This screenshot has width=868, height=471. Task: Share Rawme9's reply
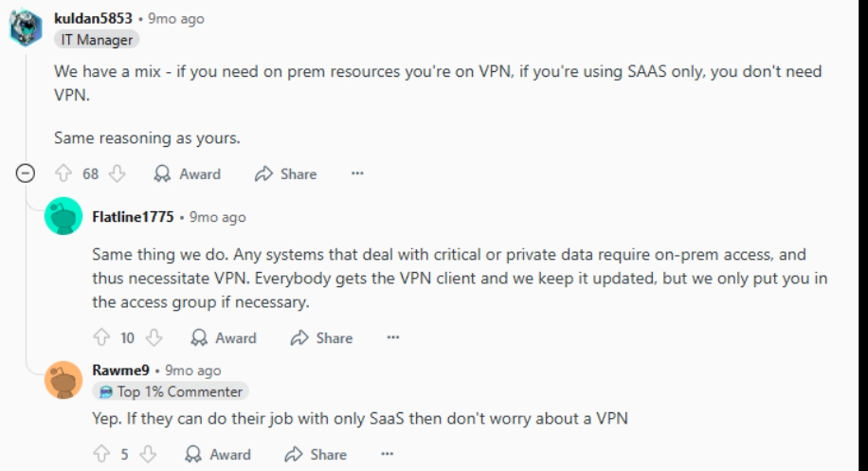(x=316, y=454)
